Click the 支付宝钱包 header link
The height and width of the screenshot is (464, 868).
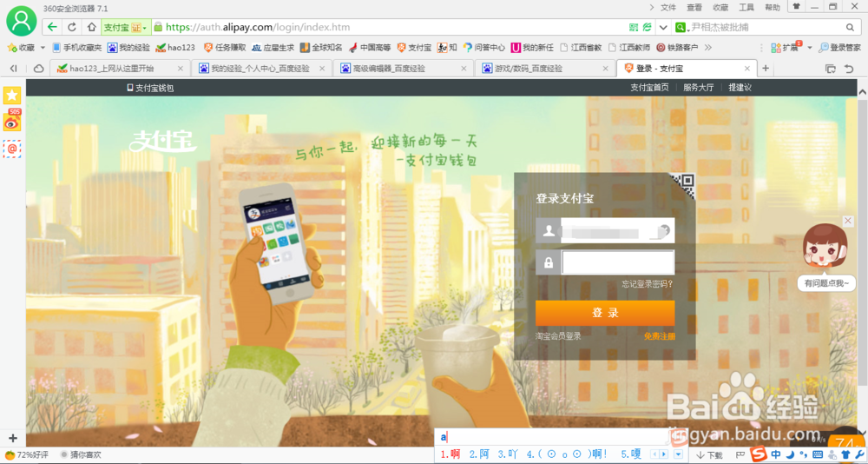150,88
